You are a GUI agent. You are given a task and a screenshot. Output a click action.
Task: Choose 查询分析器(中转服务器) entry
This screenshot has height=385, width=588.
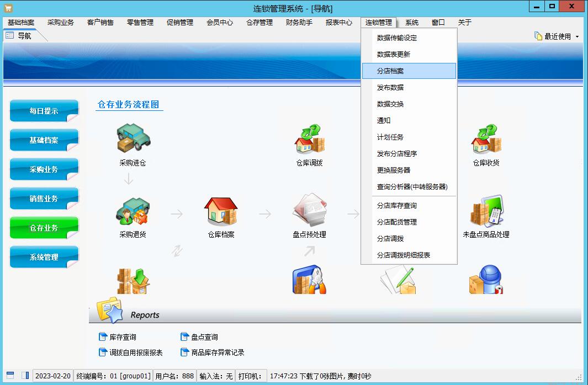[x=409, y=186]
